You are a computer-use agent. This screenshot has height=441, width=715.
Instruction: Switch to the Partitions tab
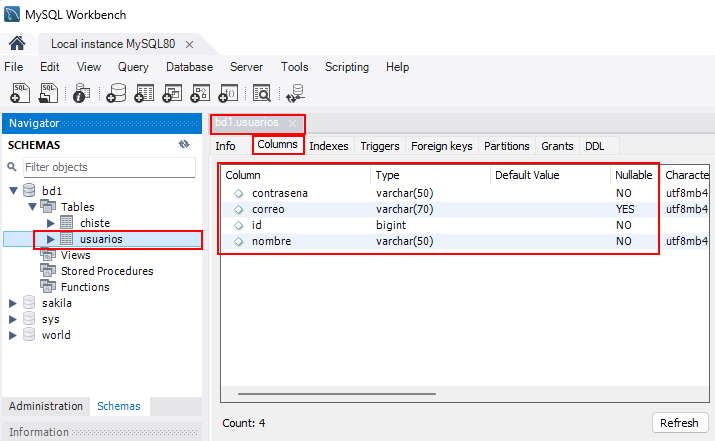coord(507,146)
